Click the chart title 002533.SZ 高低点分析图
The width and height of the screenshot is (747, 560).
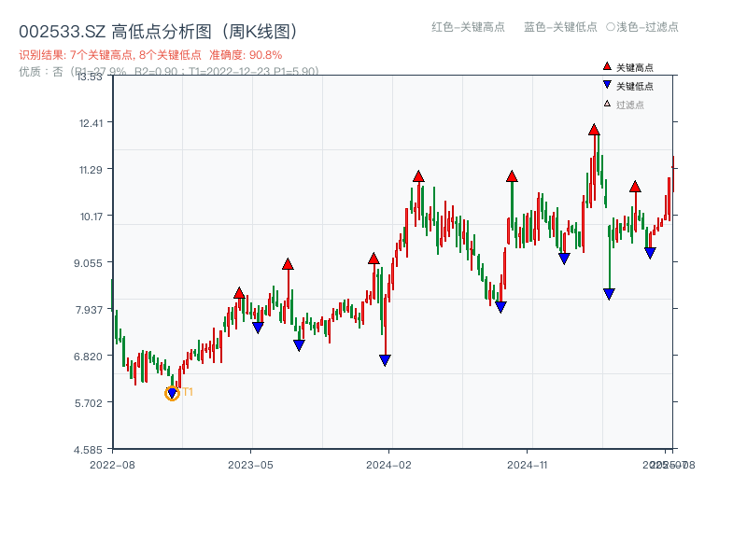(160, 32)
